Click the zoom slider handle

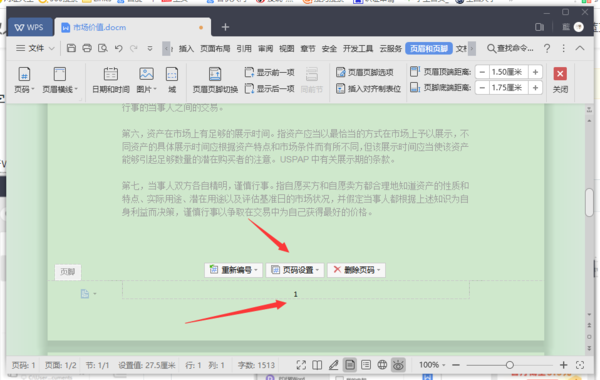point(509,365)
